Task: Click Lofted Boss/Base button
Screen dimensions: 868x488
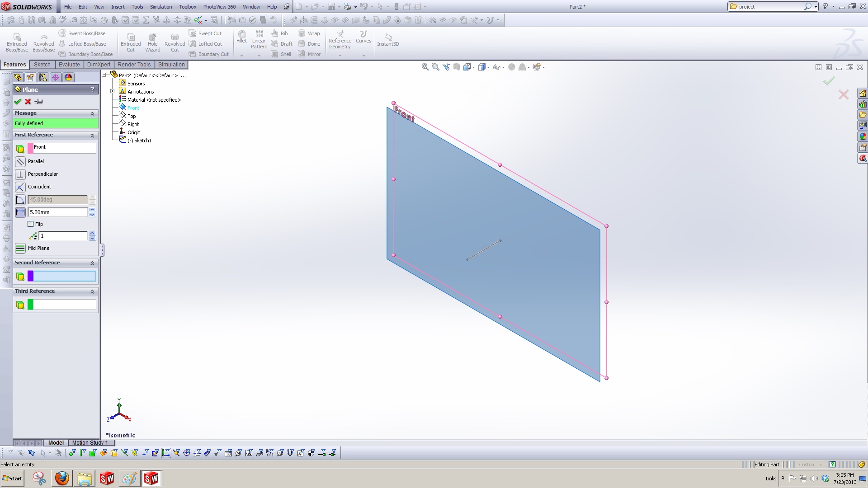Action: (82, 44)
